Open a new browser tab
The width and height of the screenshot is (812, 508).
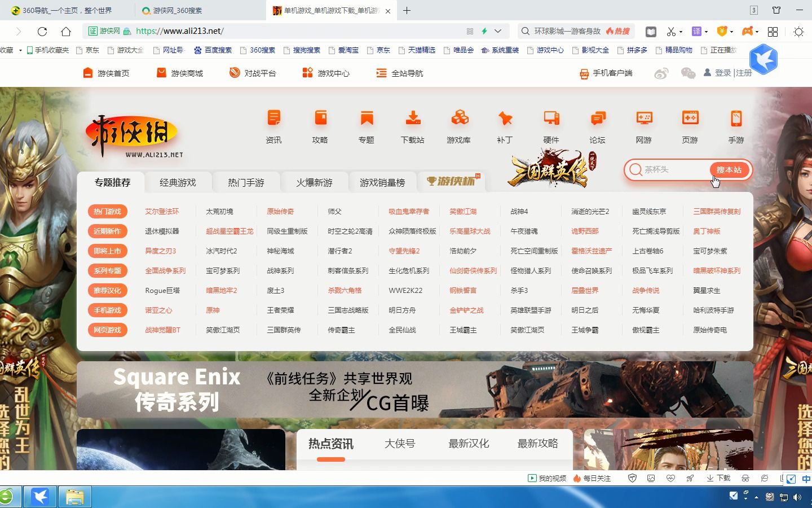click(x=407, y=10)
